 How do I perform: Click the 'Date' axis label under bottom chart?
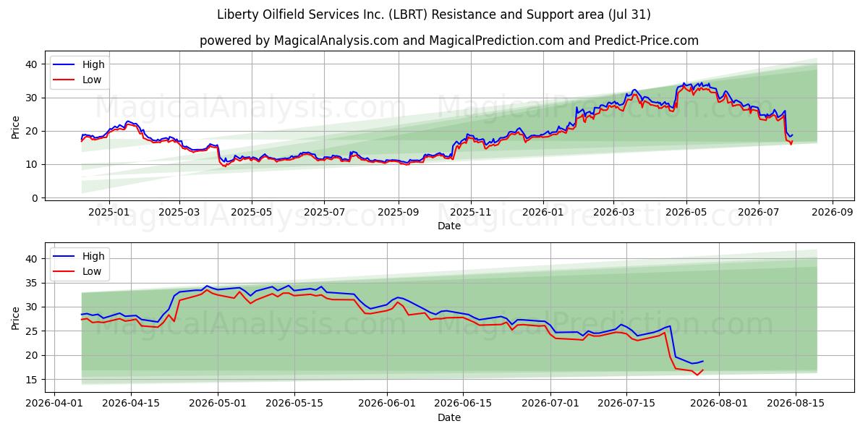click(x=448, y=418)
